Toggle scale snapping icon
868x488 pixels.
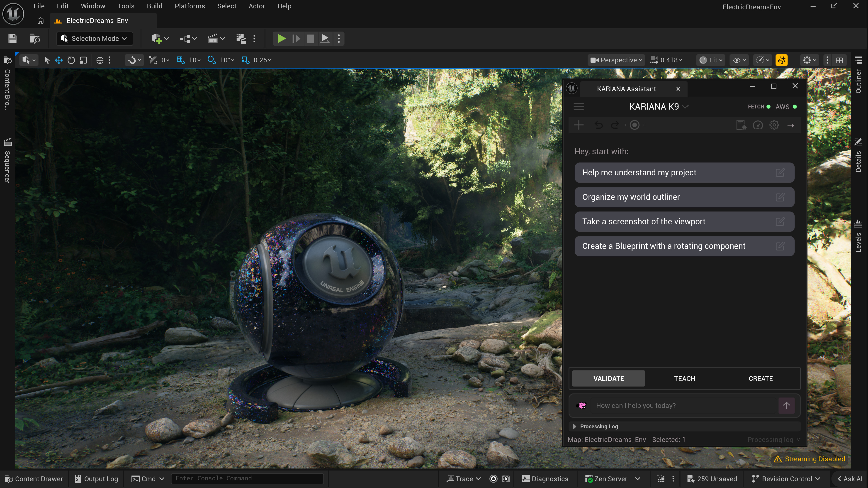point(245,60)
